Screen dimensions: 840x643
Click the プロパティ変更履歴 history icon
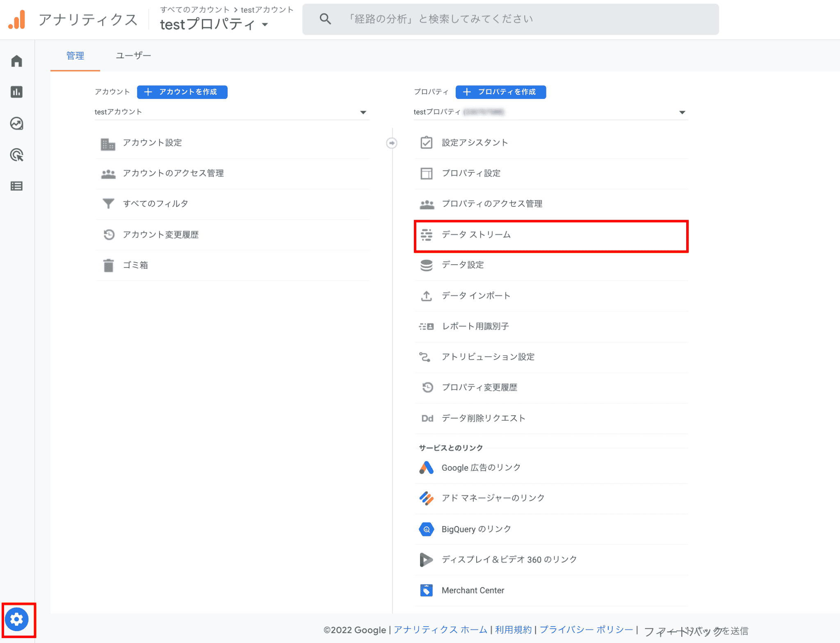427,387
